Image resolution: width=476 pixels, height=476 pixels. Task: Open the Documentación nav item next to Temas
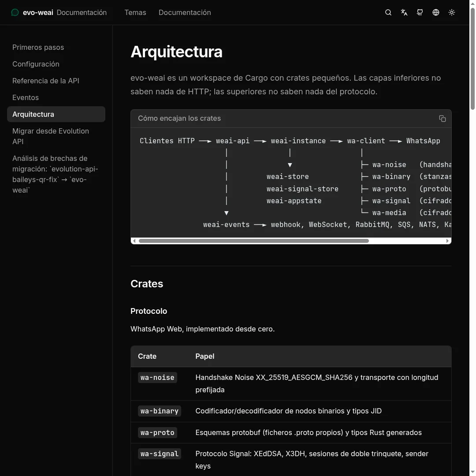[185, 12]
